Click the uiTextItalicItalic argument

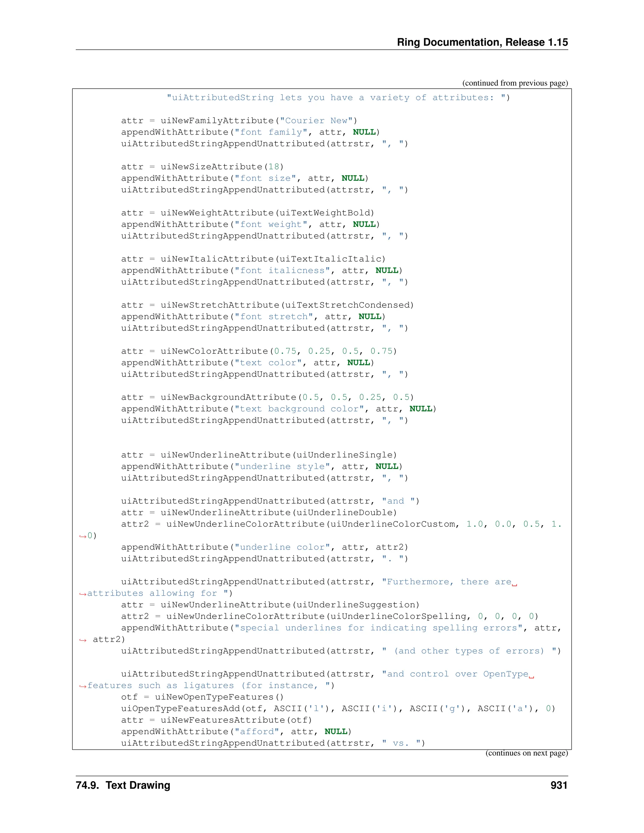pyautogui.click(x=330, y=259)
